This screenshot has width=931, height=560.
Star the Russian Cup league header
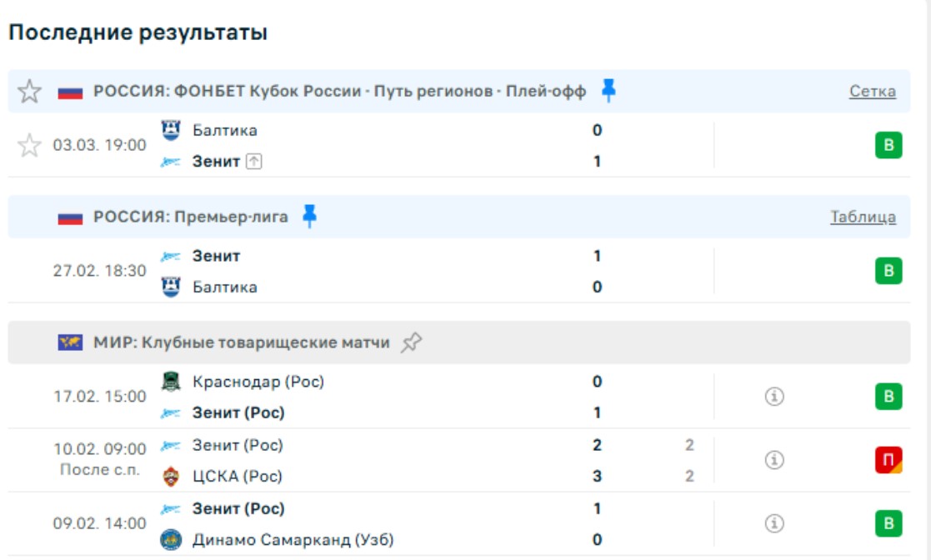tap(30, 92)
